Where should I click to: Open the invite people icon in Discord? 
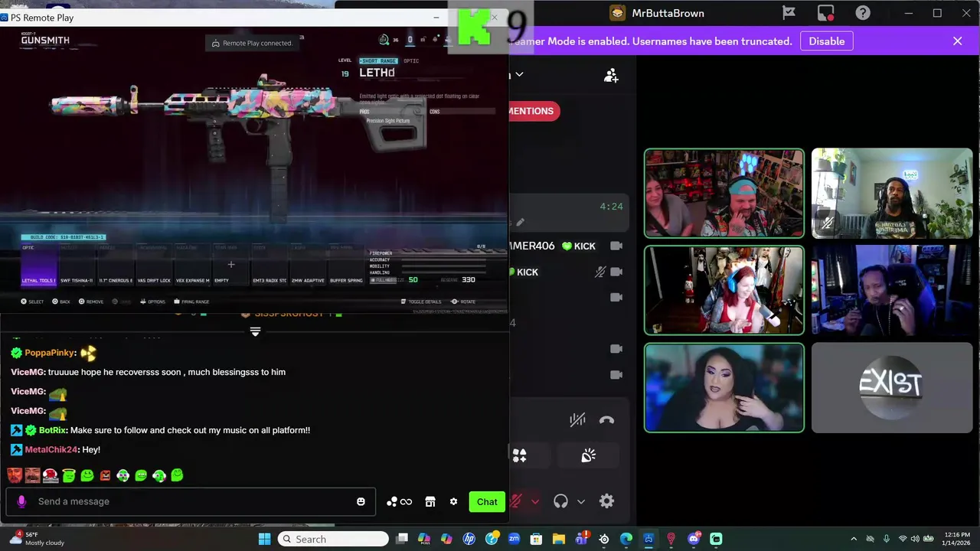click(611, 76)
